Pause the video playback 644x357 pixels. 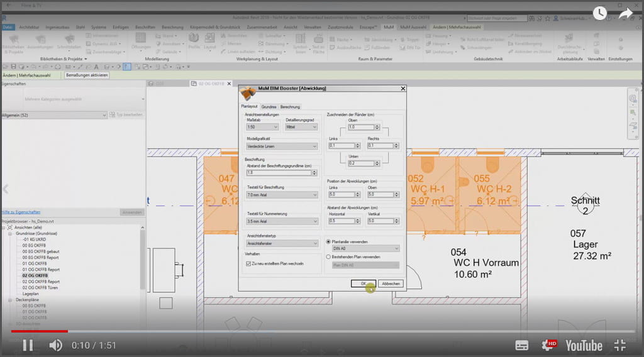point(28,344)
